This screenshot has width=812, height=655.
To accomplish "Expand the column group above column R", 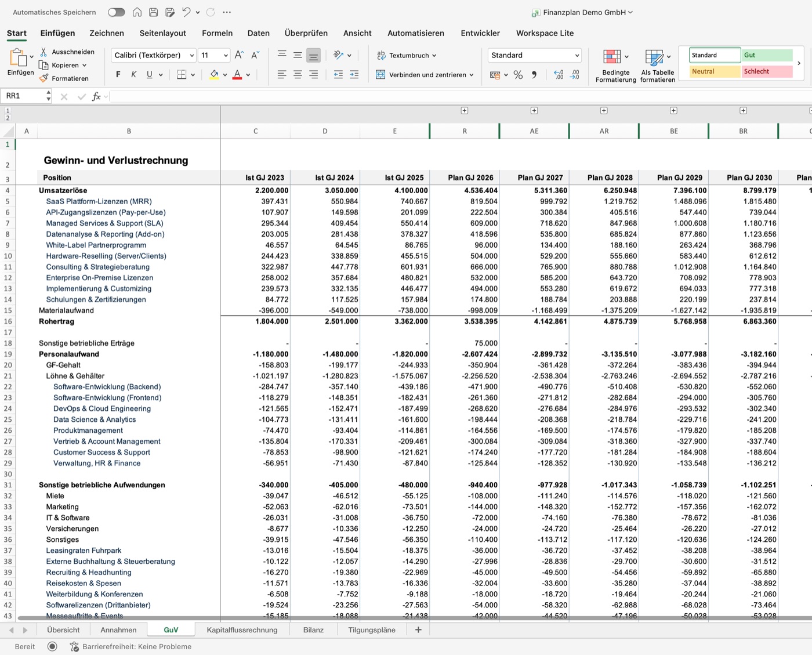I will (465, 110).
